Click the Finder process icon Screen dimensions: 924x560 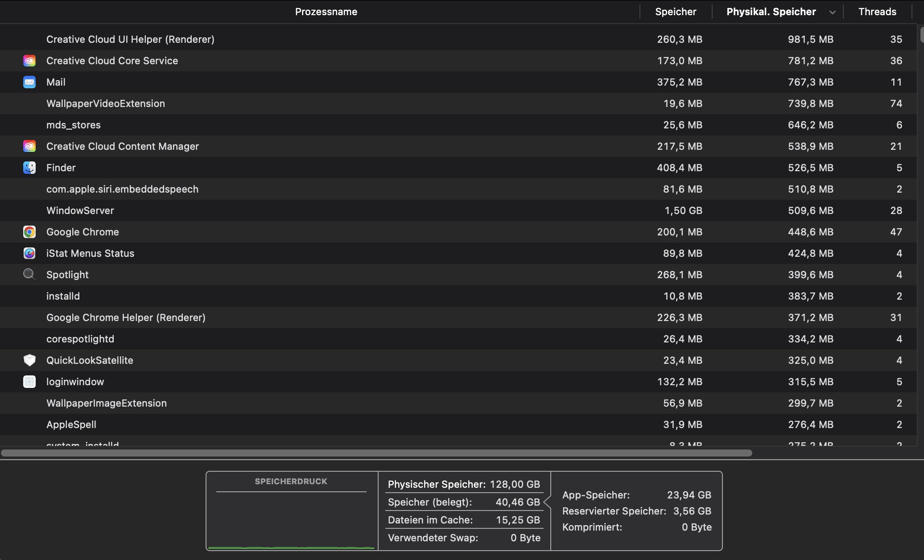[29, 168]
